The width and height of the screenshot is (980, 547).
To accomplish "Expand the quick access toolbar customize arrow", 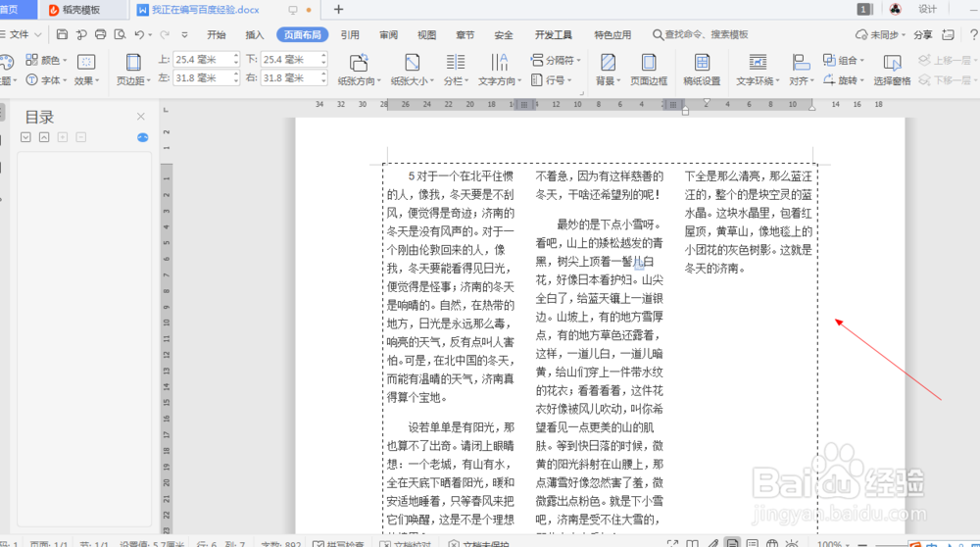I will coord(184,34).
